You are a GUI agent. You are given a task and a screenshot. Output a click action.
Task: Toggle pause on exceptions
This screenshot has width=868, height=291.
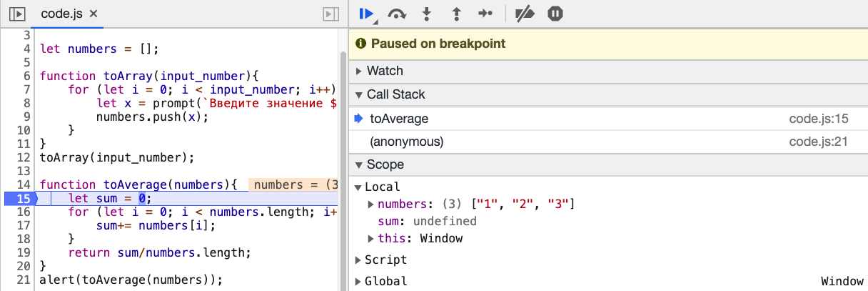[555, 14]
